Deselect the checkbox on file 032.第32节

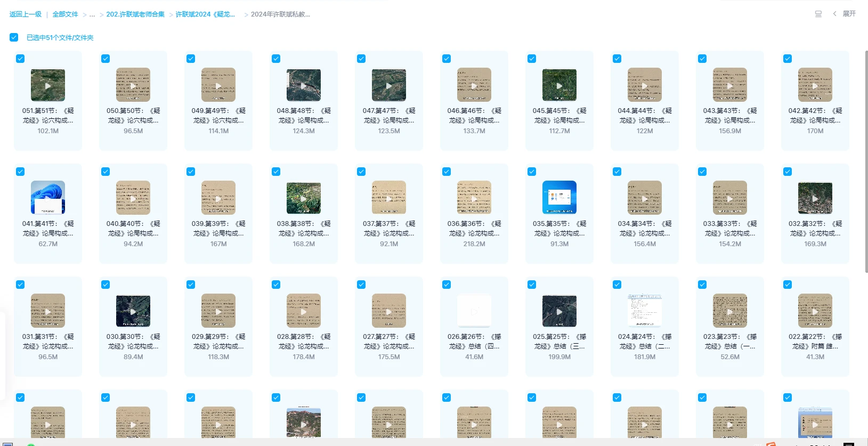click(x=788, y=172)
